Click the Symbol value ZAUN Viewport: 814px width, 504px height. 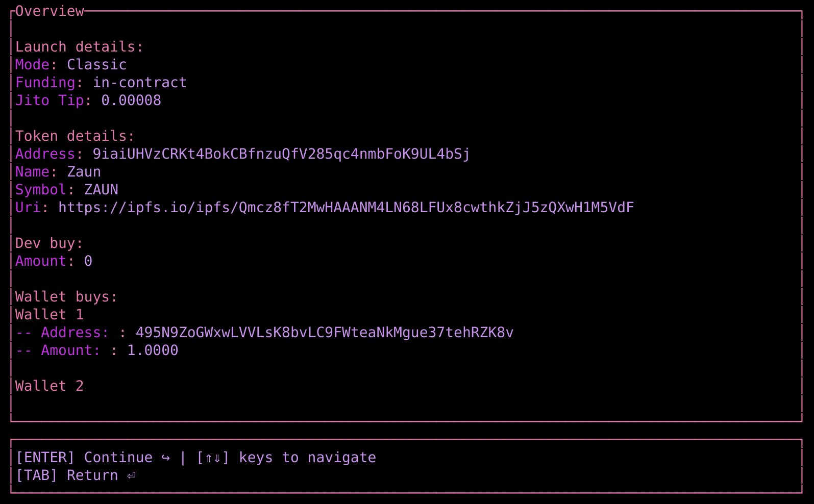click(x=101, y=190)
